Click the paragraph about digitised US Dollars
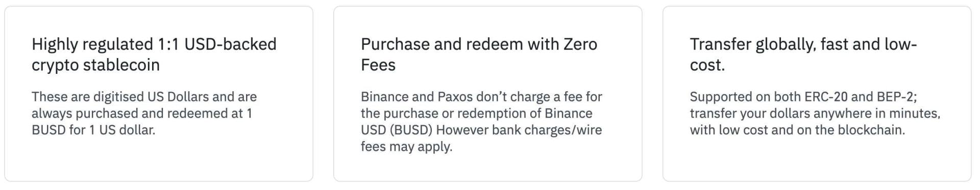Image resolution: width=980 pixels, height=190 pixels. 144,113
